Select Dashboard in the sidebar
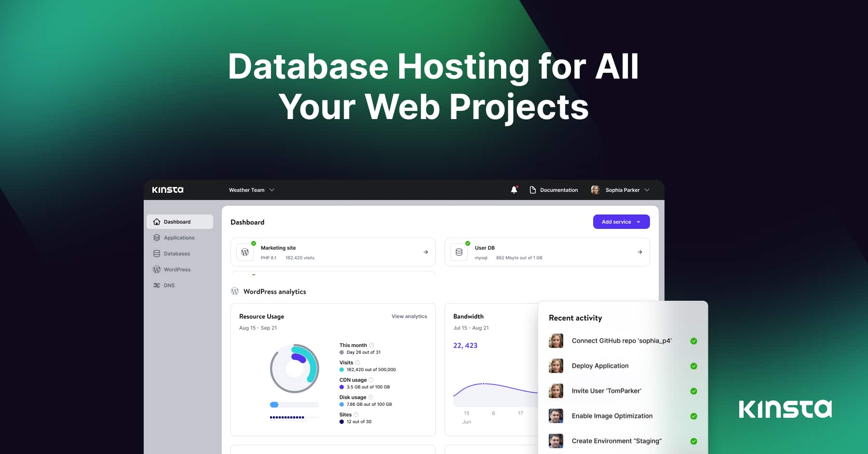868x454 pixels. coord(178,222)
